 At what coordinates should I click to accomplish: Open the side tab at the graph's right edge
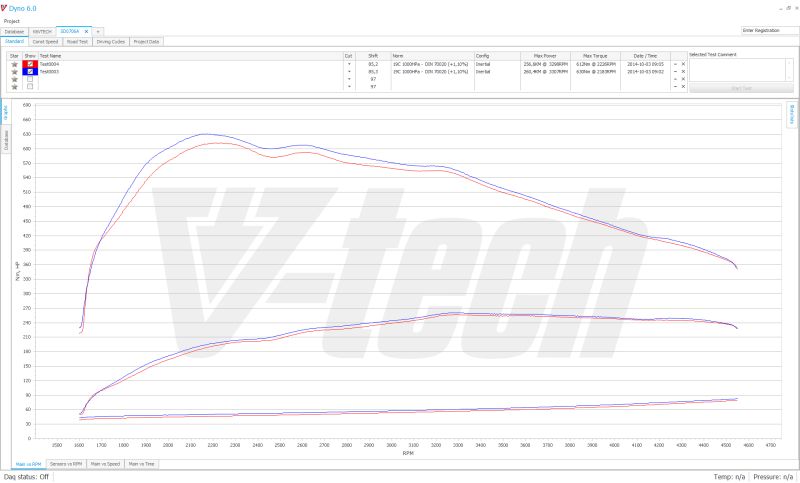coord(791,114)
